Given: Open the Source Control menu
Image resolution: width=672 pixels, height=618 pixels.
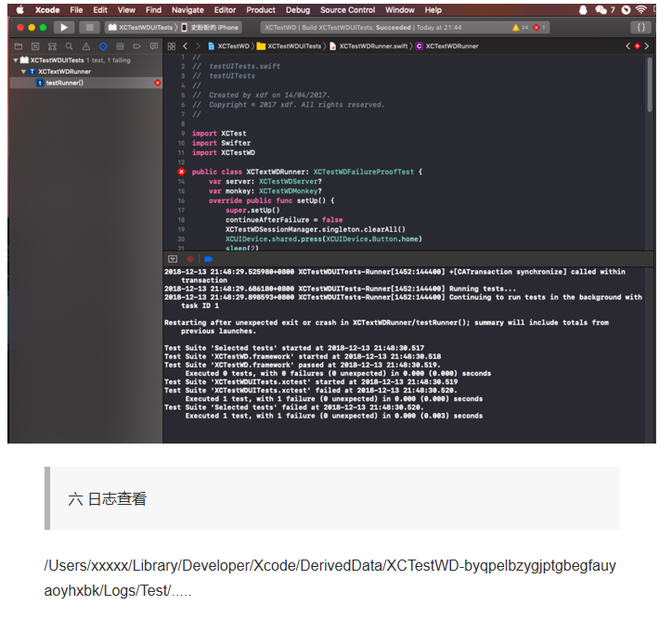Looking at the screenshot, I should (347, 10).
